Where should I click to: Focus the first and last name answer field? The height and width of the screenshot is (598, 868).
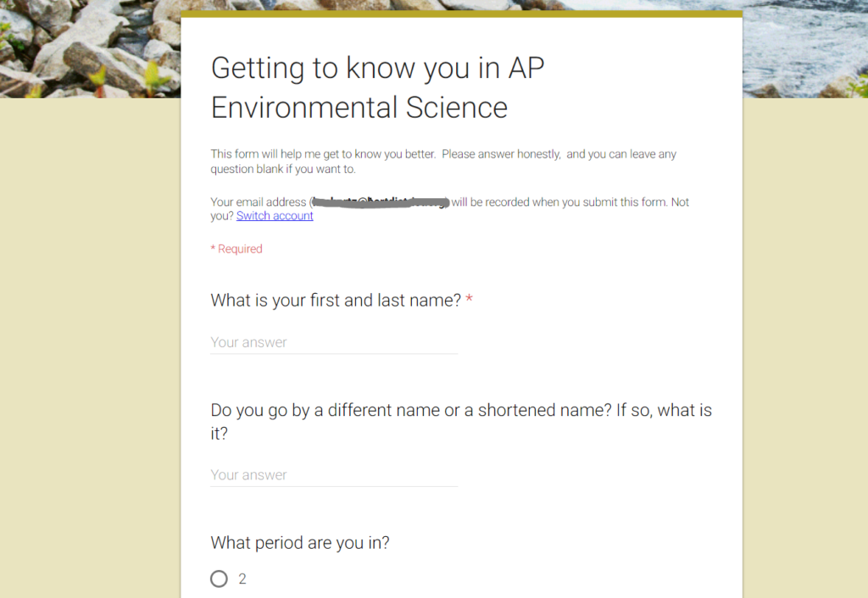pyautogui.click(x=333, y=343)
